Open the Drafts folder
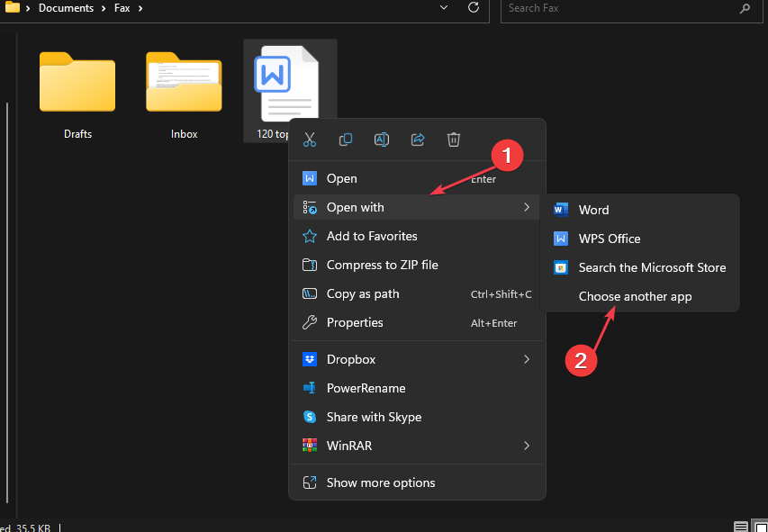Screen dimensions: 768x532 pos(77,87)
